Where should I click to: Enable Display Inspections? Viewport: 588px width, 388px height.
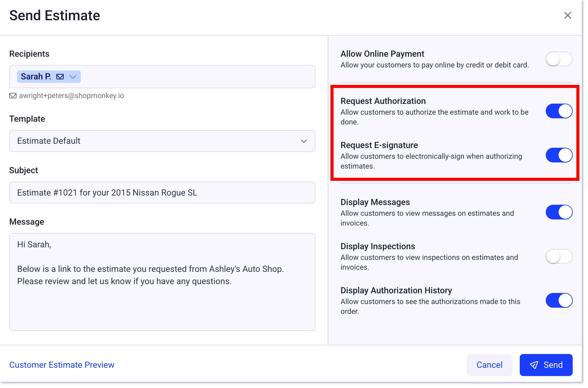tap(559, 256)
